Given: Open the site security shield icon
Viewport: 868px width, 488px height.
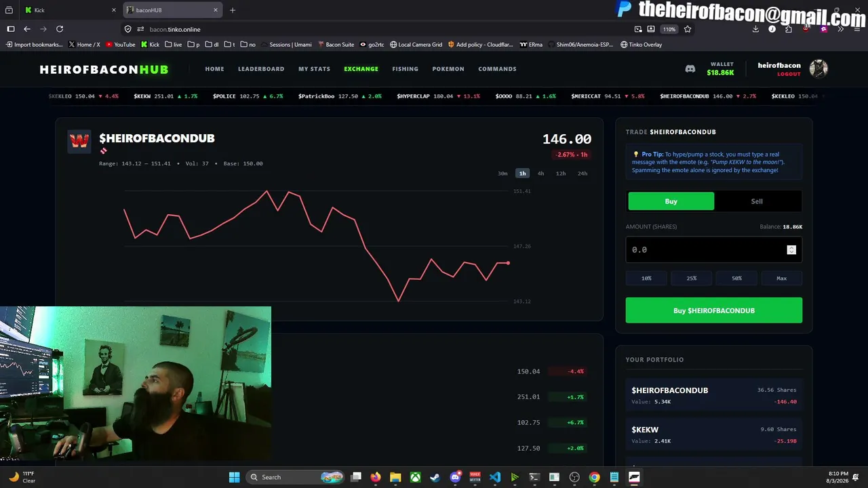Looking at the screenshot, I should (x=127, y=29).
